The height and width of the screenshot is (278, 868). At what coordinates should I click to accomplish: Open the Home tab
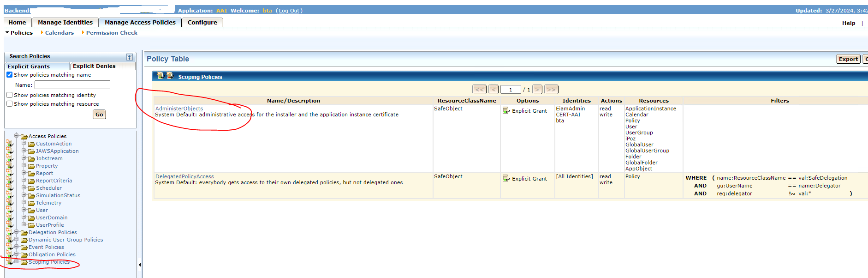(17, 22)
